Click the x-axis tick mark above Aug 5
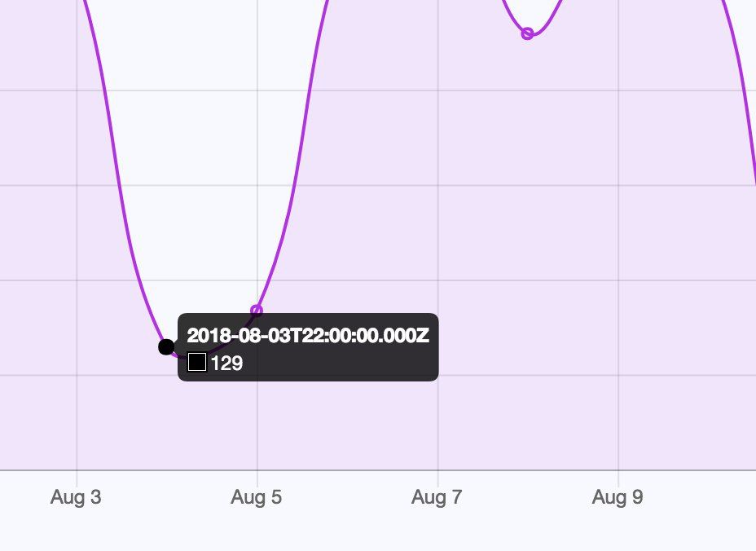The image size is (756, 551). click(x=257, y=478)
